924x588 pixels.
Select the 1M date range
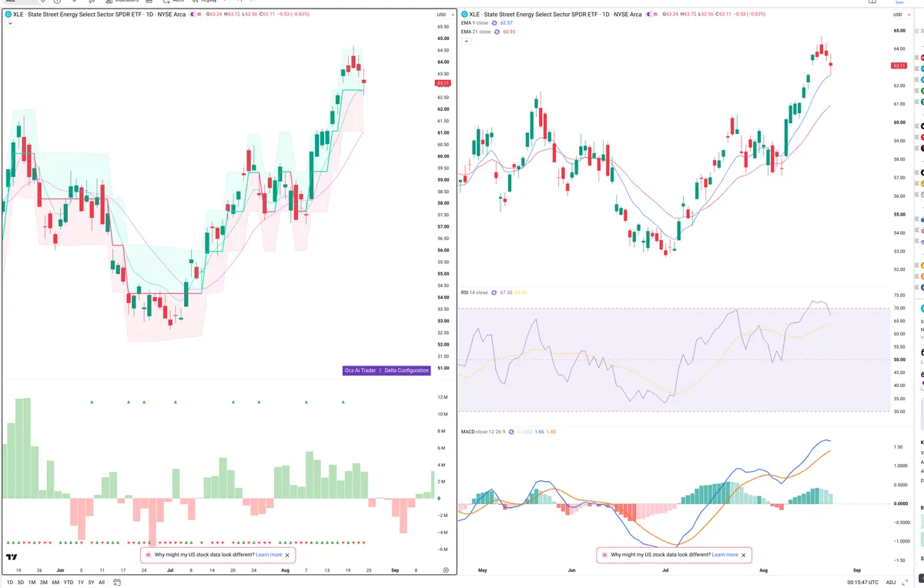pyautogui.click(x=32, y=583)
